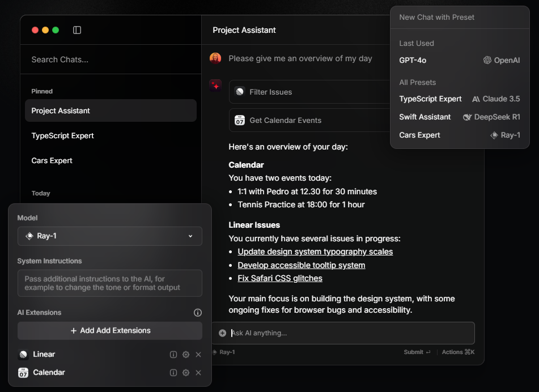Toggle the sidebar panel icon
Viewport: 539px width, 392px height.
point(77,30)
